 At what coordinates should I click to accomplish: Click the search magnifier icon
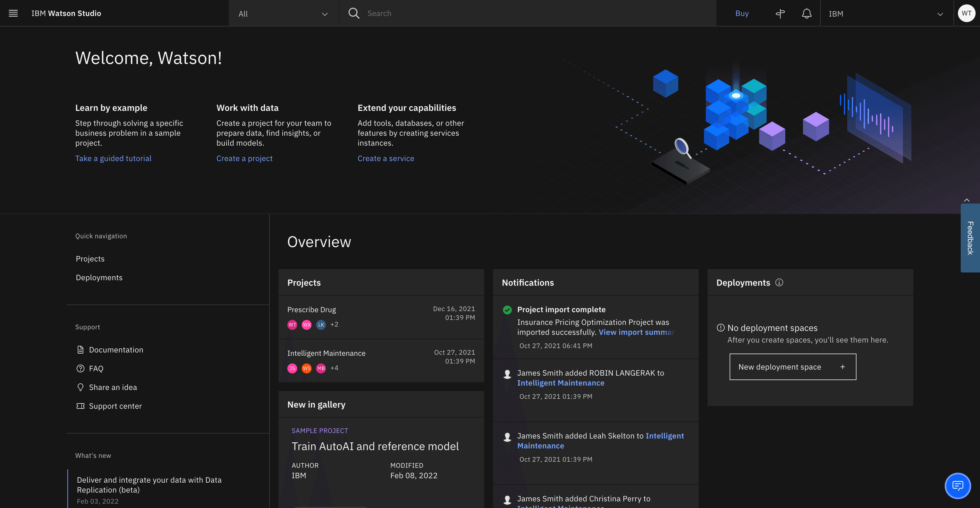point(354,13)
